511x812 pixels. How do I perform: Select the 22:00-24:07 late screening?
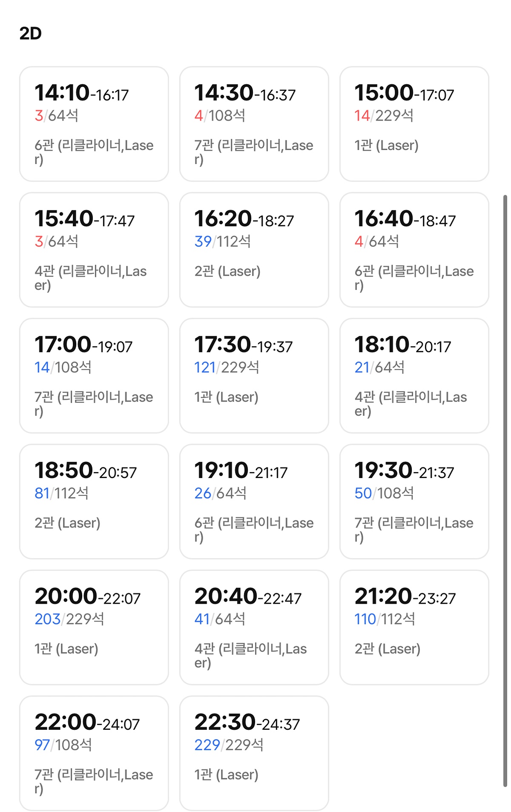tap(94, 753)
